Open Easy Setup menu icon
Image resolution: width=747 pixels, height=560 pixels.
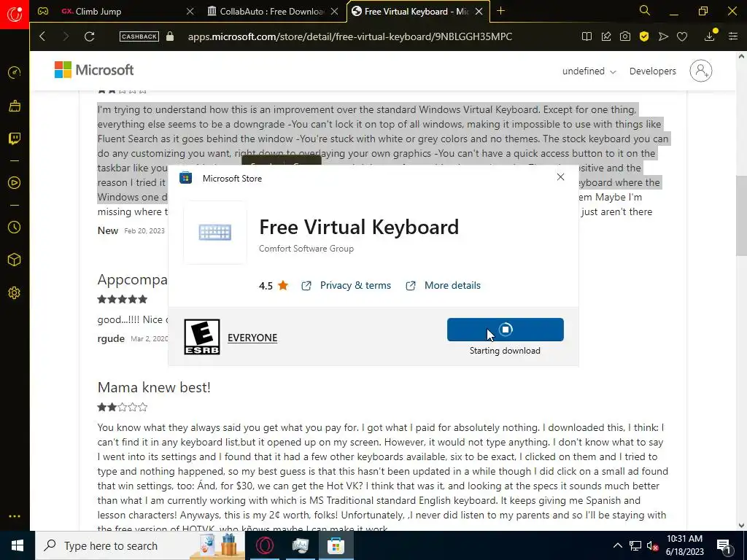733,36
